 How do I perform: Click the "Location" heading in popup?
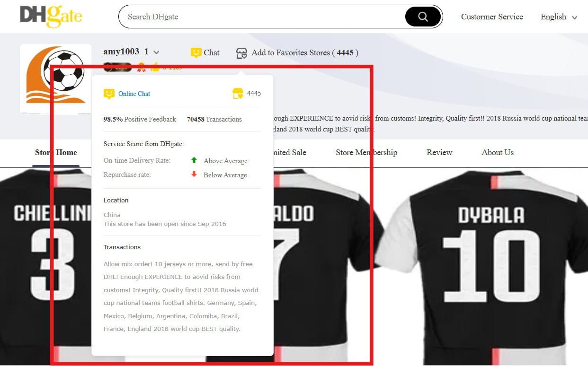click(116, 200)
